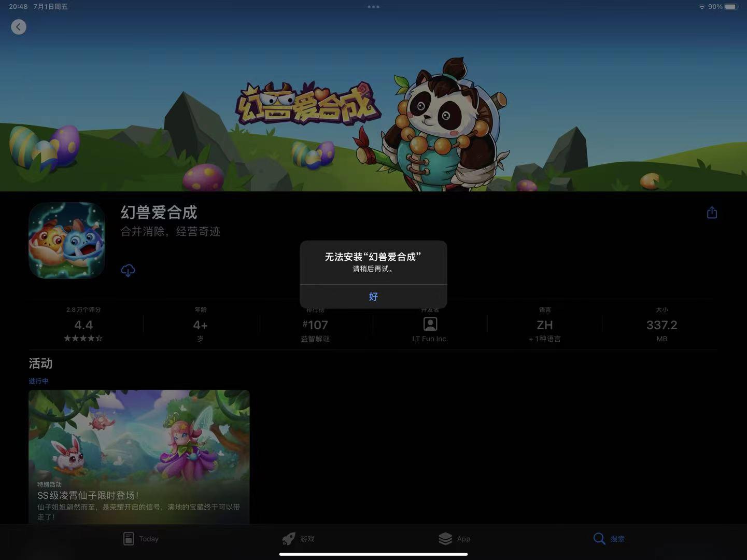The height and width of the screenshot is (560, 747).
Task: Tap the share icon
Action: pos(712,213)
